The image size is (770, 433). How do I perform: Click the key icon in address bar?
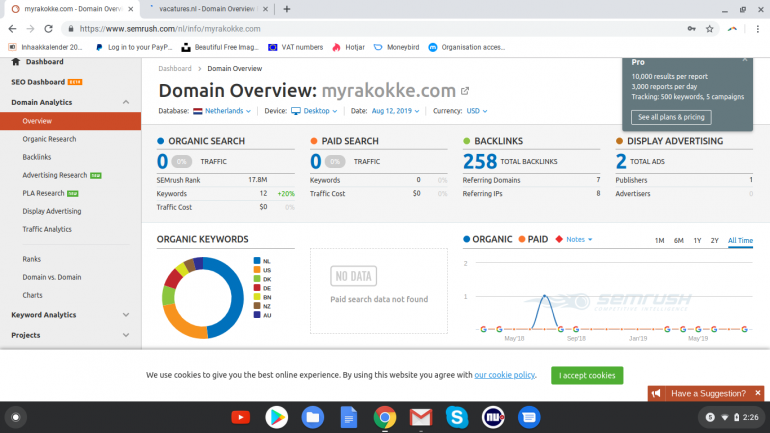tap(691, 29)
